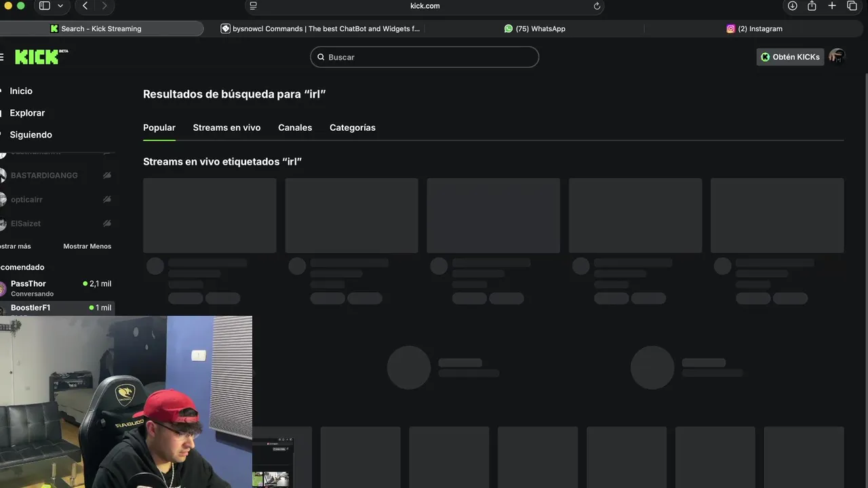Select the Streams en vivo tab
This screenshot has height=488, width=868.
pos(226,127)
